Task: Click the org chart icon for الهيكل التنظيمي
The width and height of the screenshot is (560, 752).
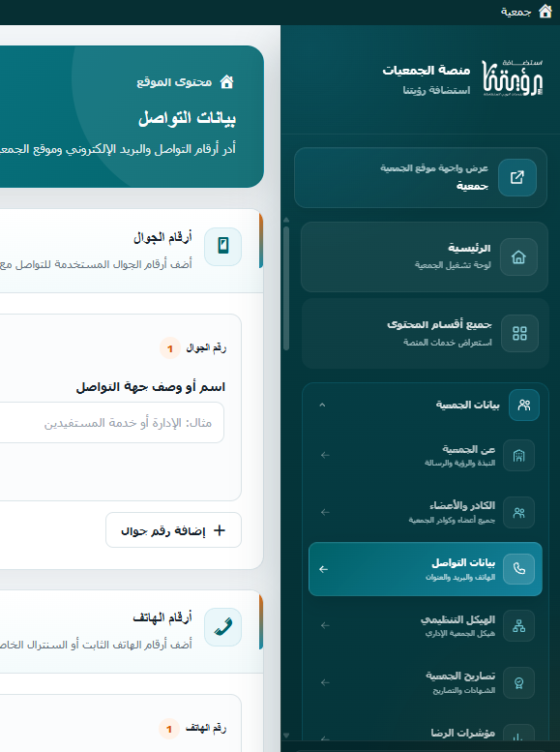Action: point(518,626)
